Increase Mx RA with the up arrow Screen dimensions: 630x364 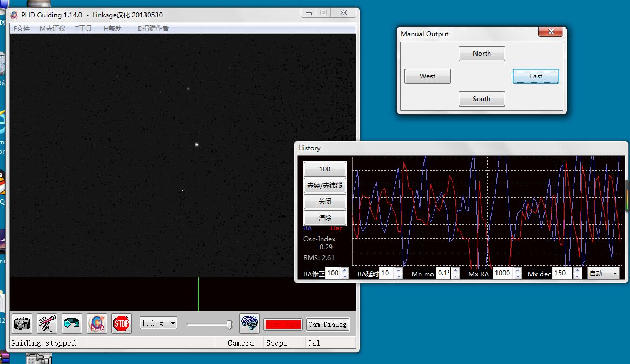pos(518,270)
